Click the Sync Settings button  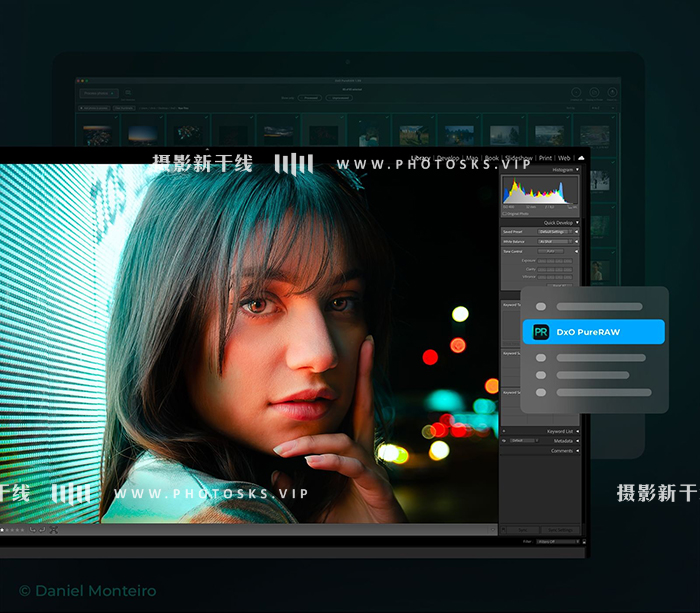tap(560, 530)
